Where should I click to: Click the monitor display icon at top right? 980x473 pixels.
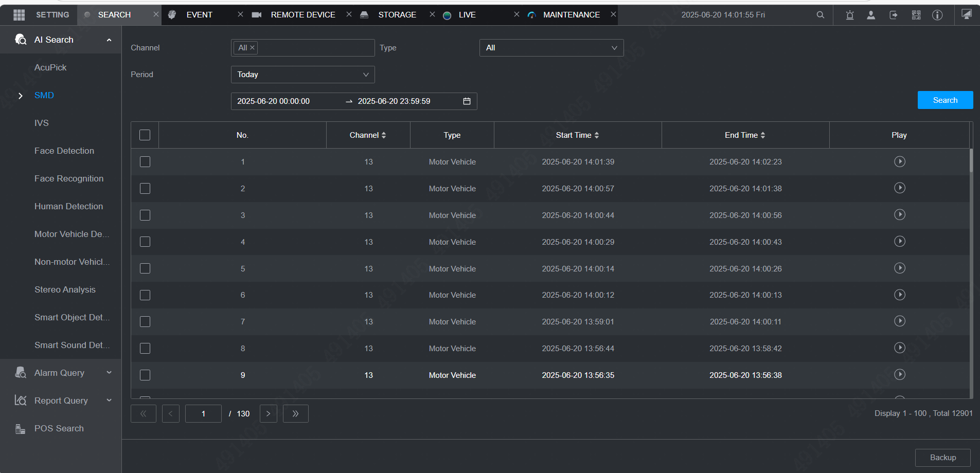[x=967, y=14]
